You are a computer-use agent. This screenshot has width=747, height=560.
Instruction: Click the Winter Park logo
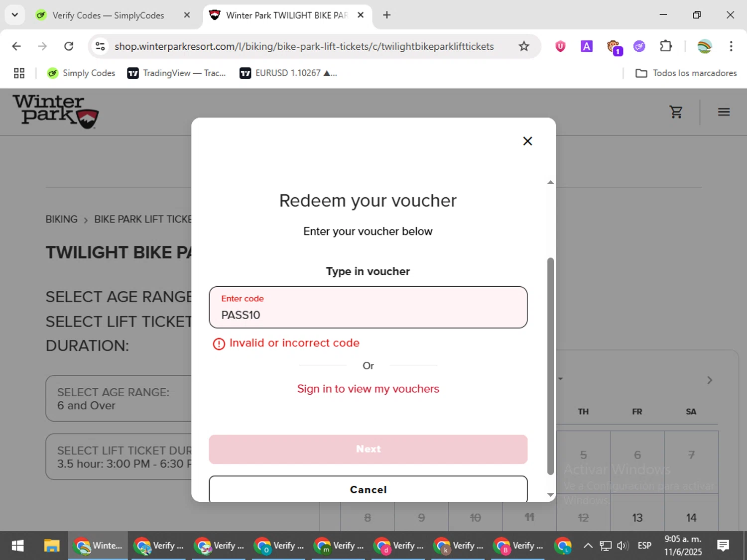(55, 112)
